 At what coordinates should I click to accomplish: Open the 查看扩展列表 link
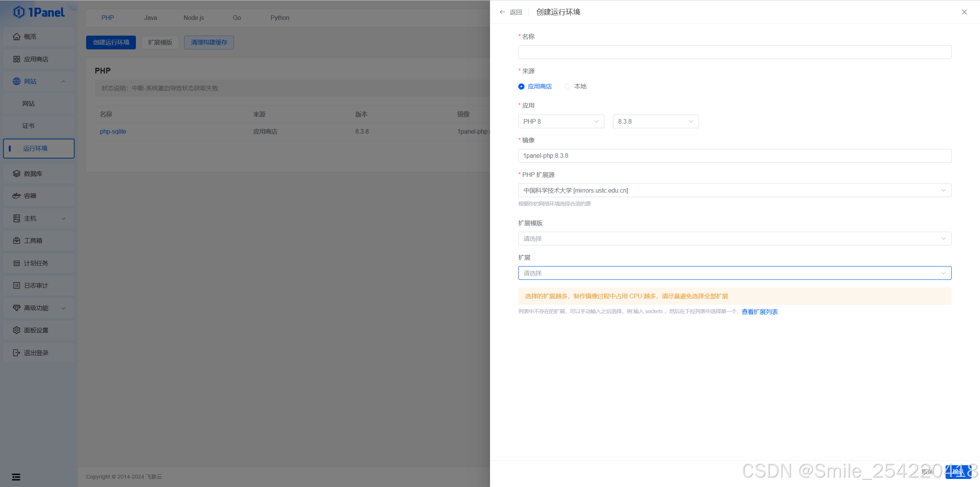(759, 312)
